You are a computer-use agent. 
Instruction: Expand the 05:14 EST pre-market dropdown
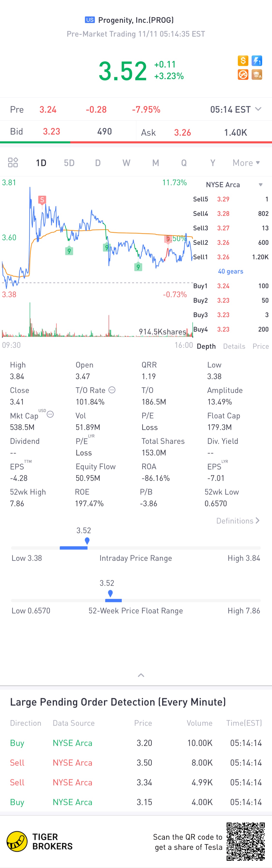click(258, 109)
